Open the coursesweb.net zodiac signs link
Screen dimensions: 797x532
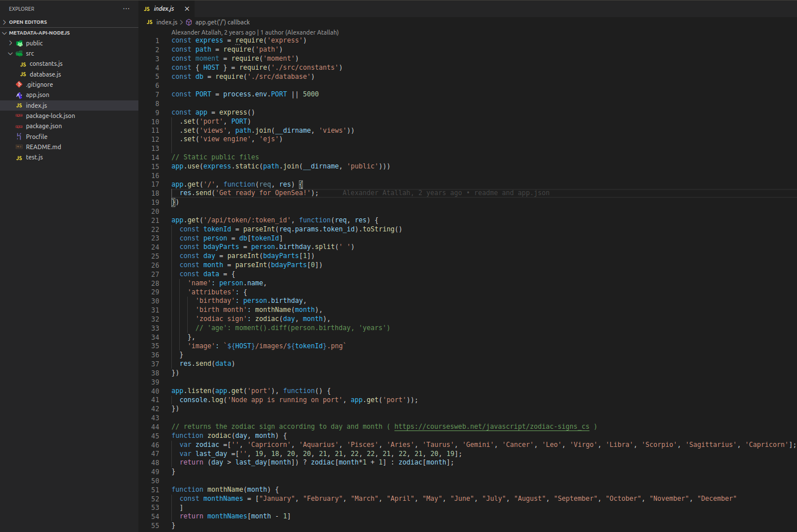[491, 427]
